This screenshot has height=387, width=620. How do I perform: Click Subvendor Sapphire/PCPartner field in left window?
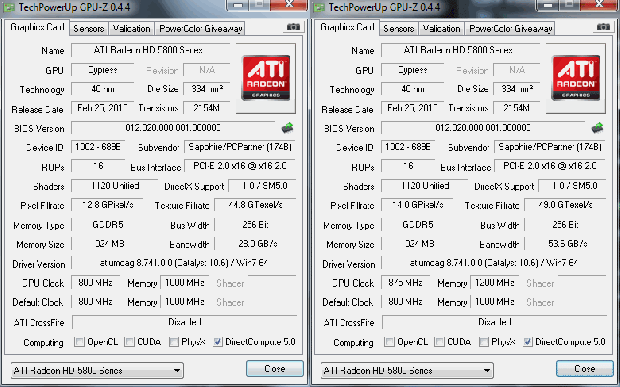point(240,147)
